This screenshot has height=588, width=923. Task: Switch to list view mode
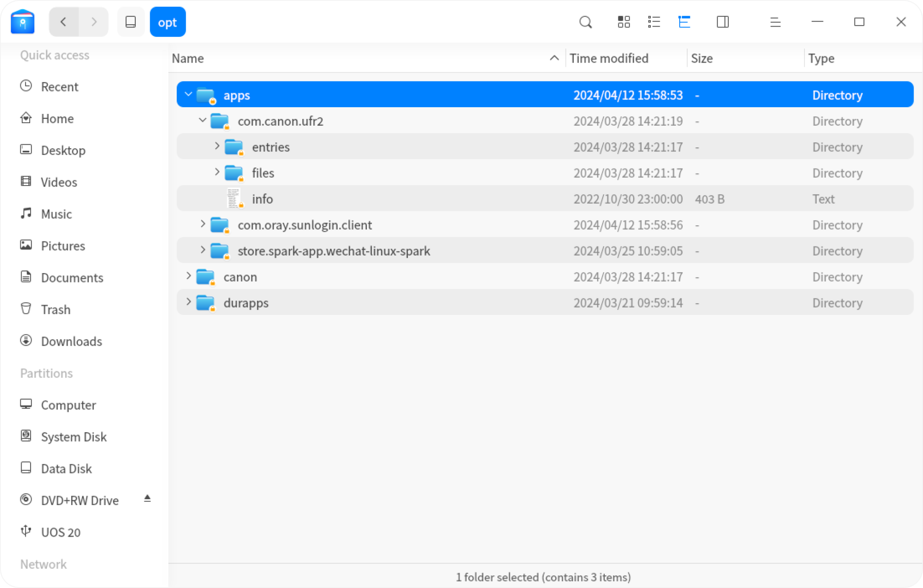click(x=653, y=22)
